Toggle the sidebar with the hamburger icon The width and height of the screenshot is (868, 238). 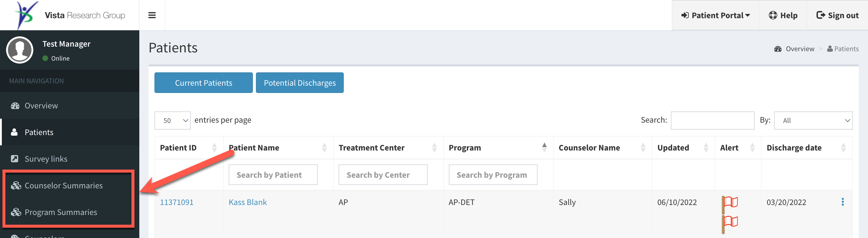pos(152,15)
